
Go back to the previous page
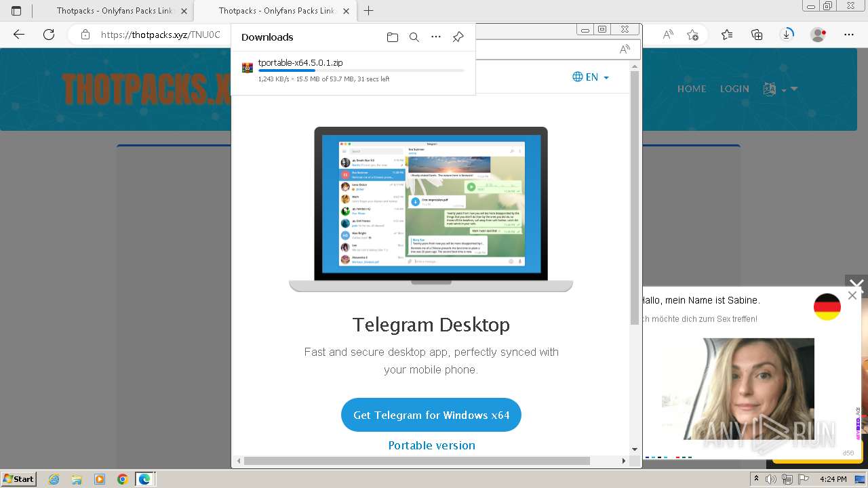19,35
